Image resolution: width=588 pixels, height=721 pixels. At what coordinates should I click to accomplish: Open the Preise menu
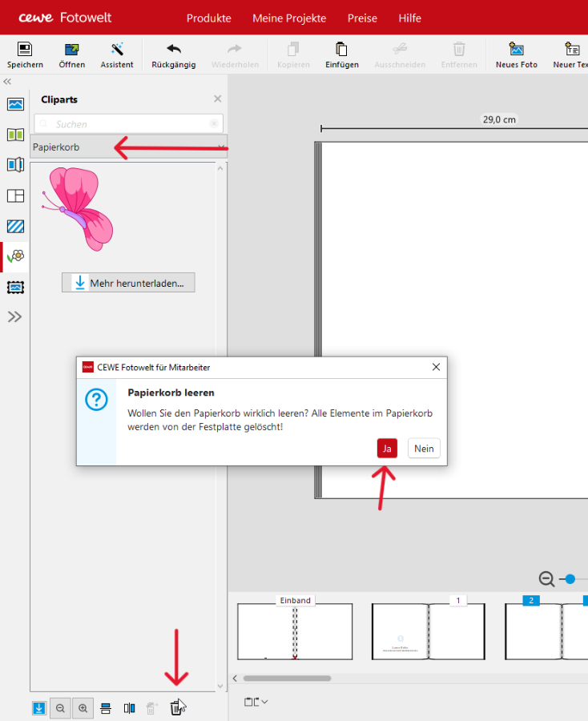click(x=362, y=18)
